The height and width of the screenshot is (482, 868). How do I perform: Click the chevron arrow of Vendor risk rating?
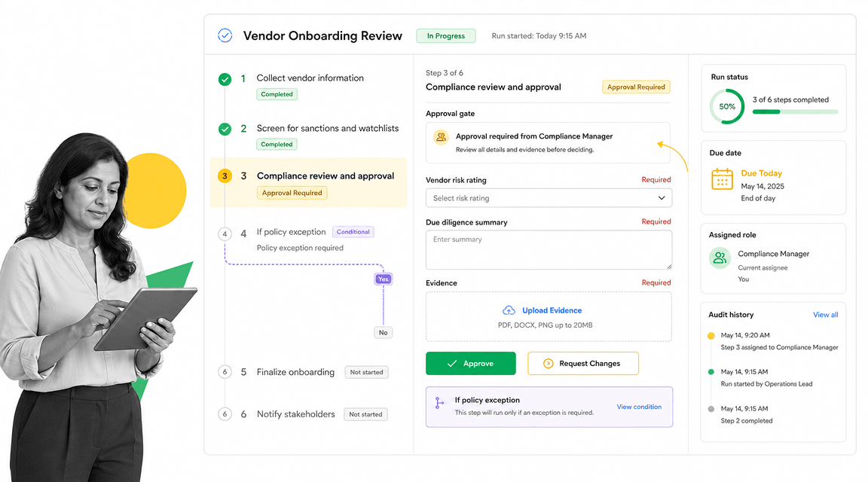662,198
